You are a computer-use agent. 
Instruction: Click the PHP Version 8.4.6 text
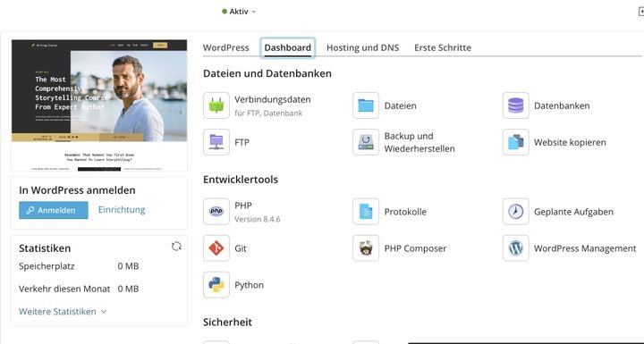point(257,219)
